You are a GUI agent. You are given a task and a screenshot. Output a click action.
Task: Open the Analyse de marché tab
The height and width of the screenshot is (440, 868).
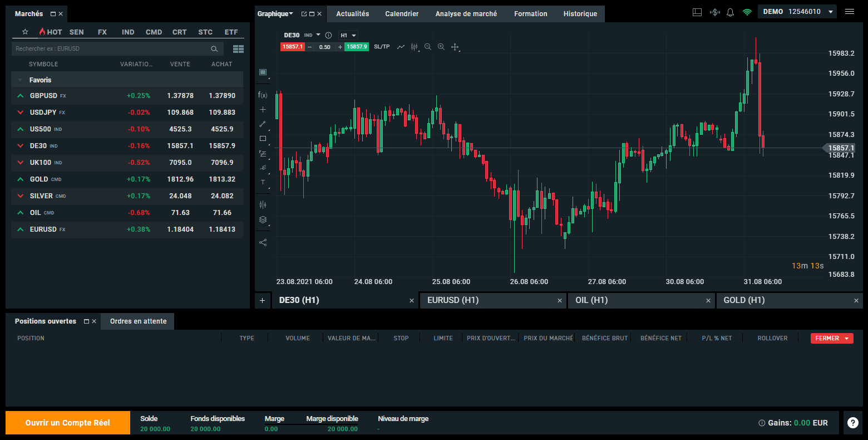466,13
